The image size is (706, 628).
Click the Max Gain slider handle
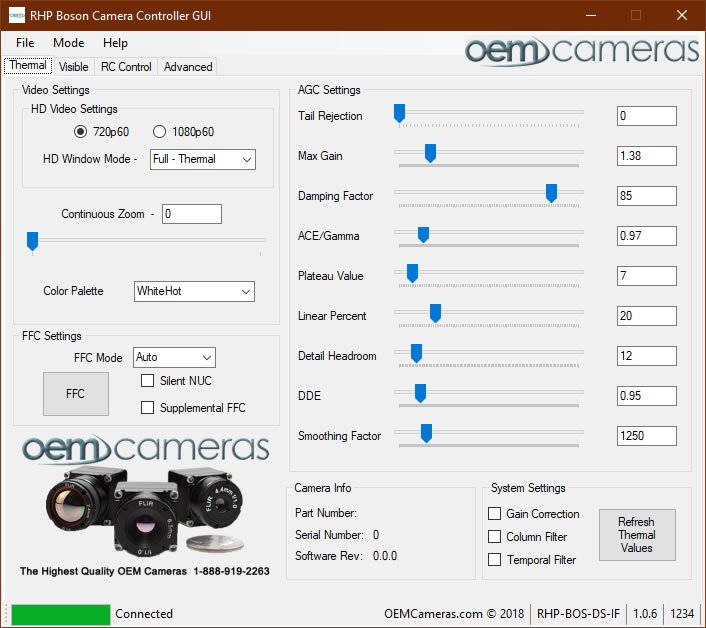pos(430,153)
